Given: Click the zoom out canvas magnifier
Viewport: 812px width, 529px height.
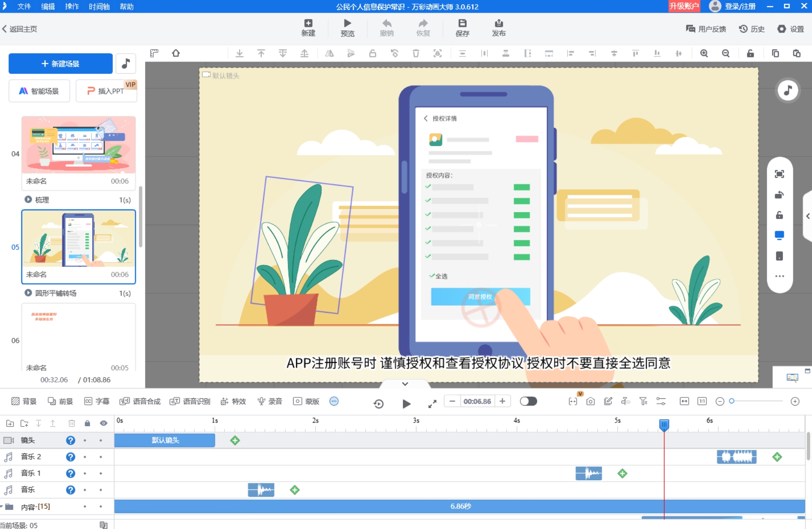Looking at the screenshot, I should (x=726, y=53).
